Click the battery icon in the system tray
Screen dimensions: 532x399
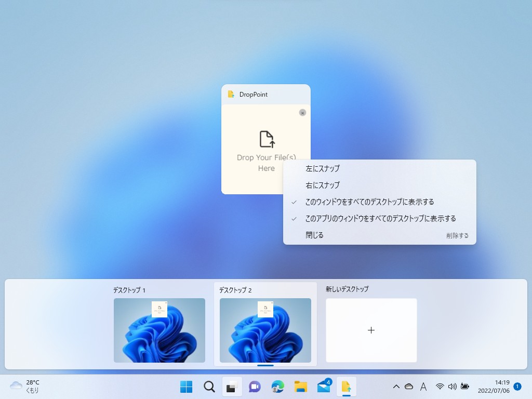(464, 387)
